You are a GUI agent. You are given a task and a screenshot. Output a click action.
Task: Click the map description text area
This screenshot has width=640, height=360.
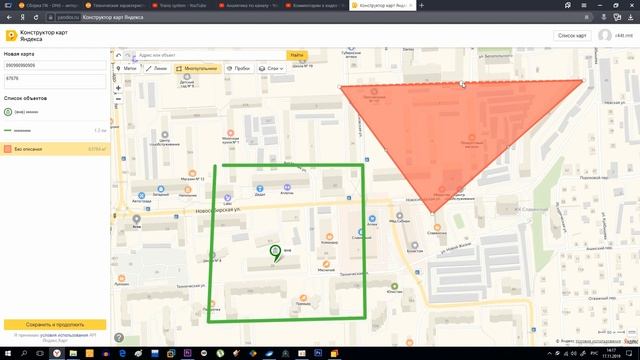55,81
